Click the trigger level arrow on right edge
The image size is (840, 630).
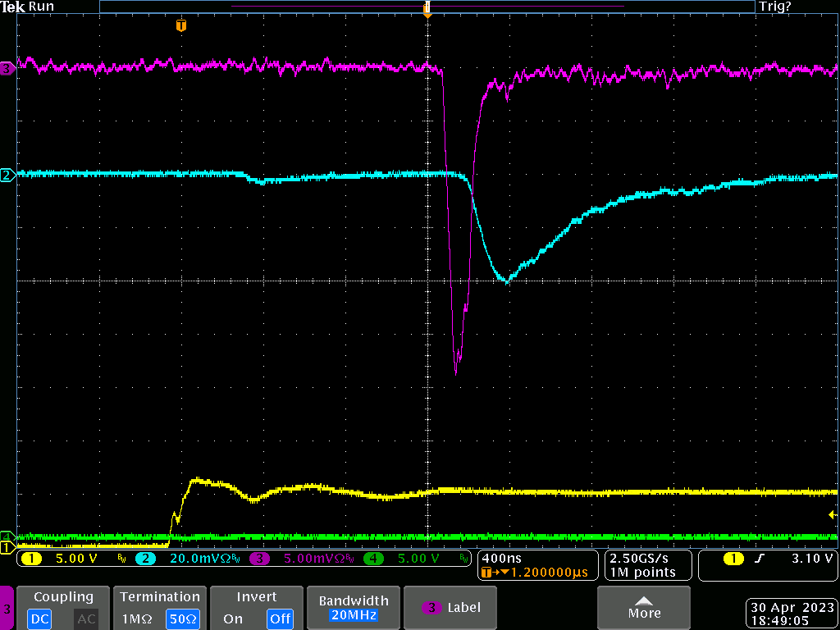tap(833, 515)
